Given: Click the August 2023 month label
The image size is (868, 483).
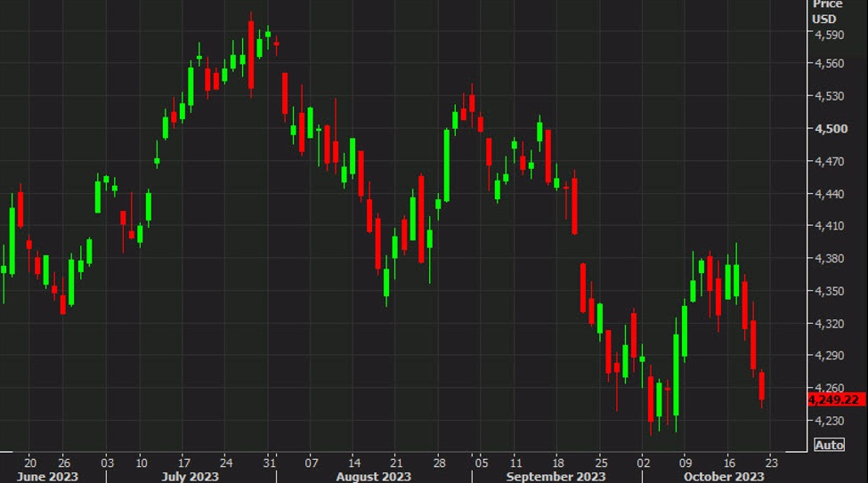Looking at the screenshot, I should click(374, 477).
